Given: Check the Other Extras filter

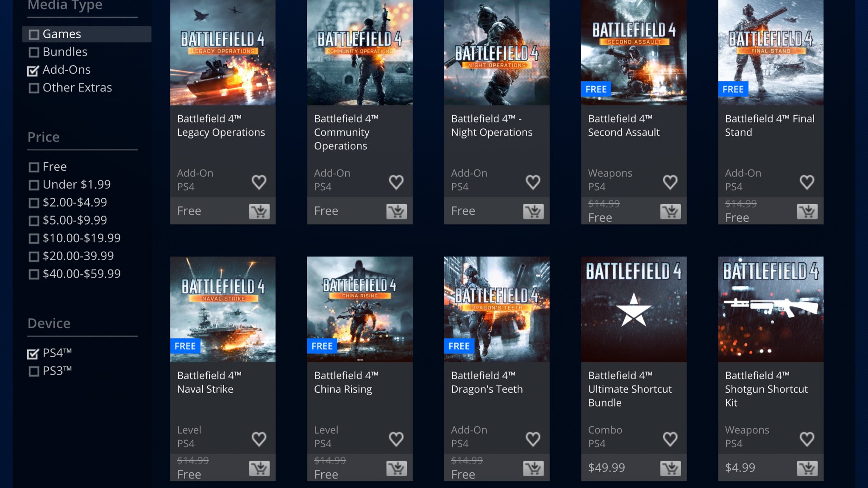Looking at the screenshot, I should (34, 88).
